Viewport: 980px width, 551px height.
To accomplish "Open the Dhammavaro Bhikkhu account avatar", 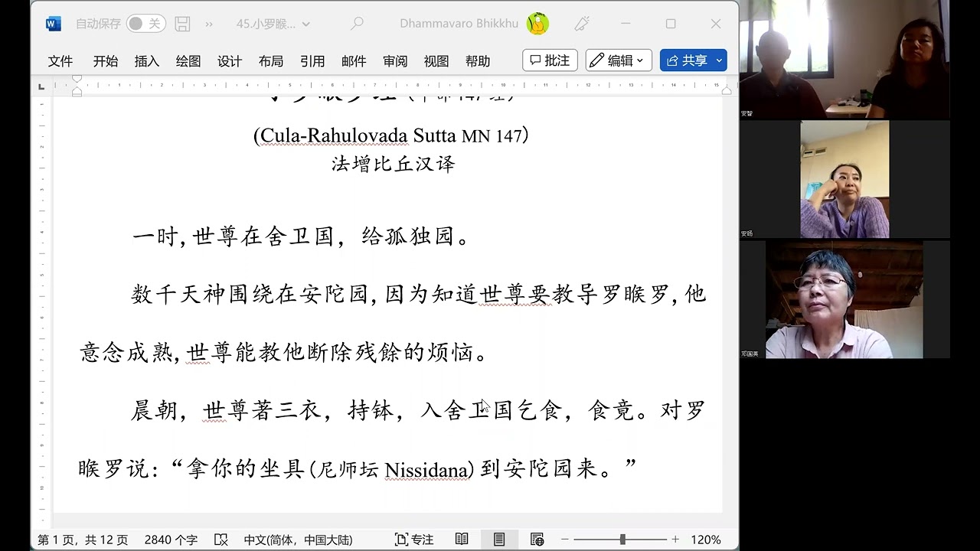I will click(538, 24).
